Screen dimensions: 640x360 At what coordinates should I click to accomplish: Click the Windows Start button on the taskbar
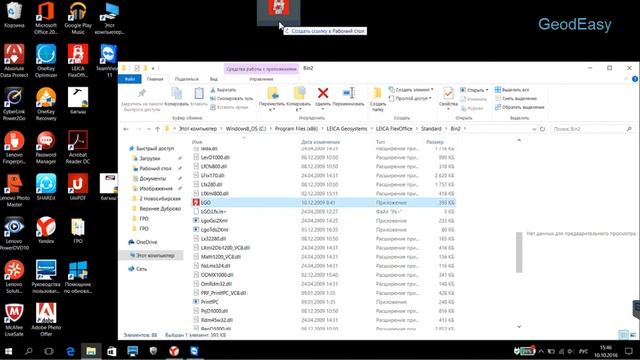point(8,351)
